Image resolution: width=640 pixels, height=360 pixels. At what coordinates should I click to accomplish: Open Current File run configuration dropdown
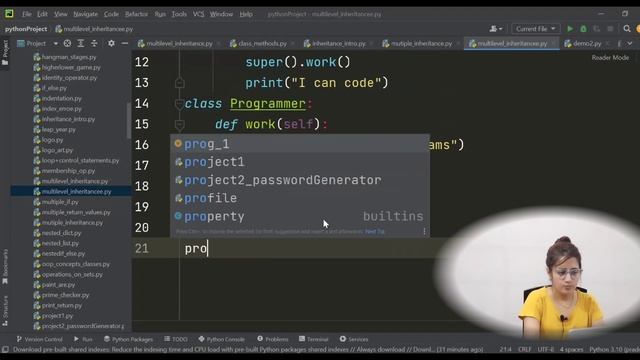tap(535, 29)
